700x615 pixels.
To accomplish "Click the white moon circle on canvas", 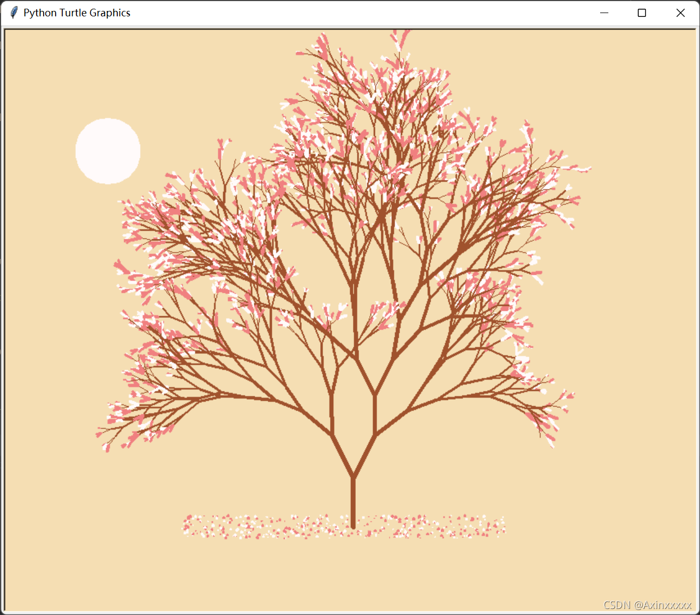I will 108,151.
